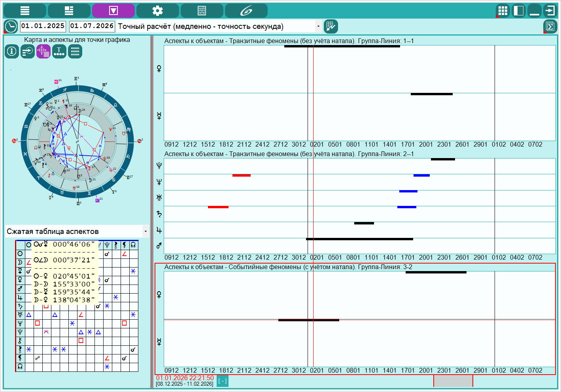Click the graph title ending 'Группа-Линия: 2--1'

[289, 154]
